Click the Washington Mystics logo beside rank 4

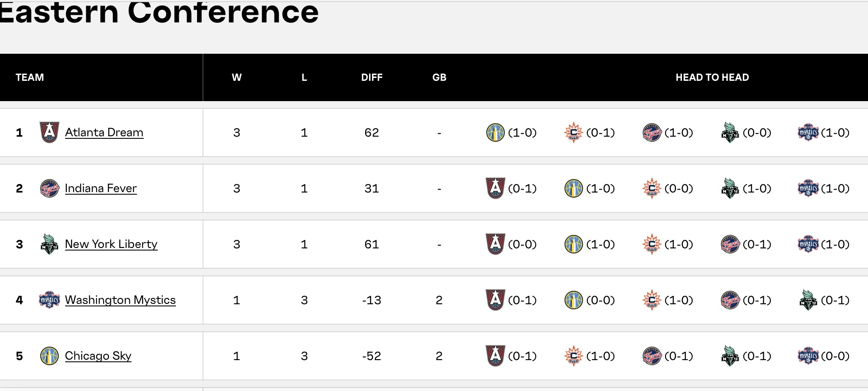[x=49, y=300]
